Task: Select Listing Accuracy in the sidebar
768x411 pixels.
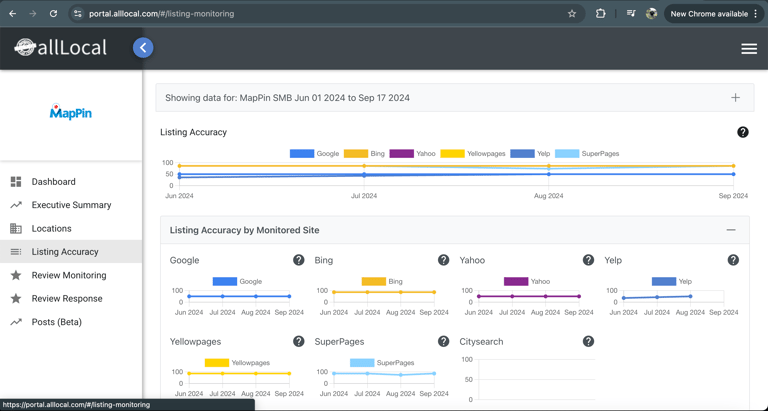Action: (71, 252)
